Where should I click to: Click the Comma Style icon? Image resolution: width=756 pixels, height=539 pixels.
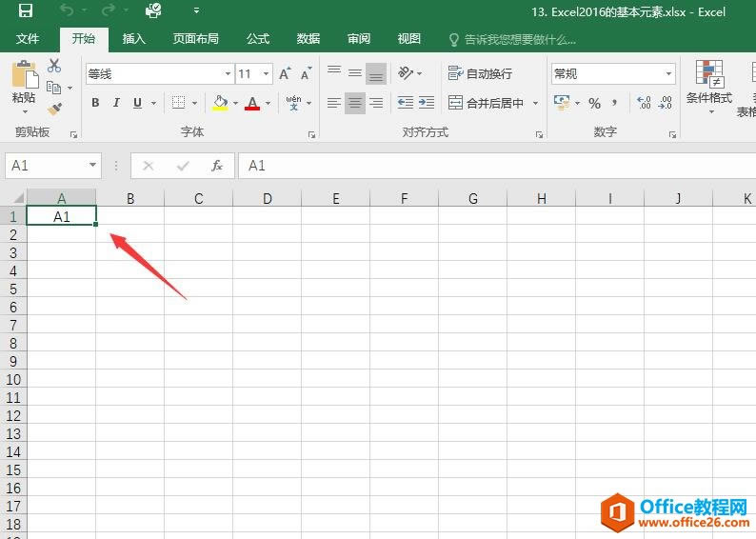pos(615,103)
